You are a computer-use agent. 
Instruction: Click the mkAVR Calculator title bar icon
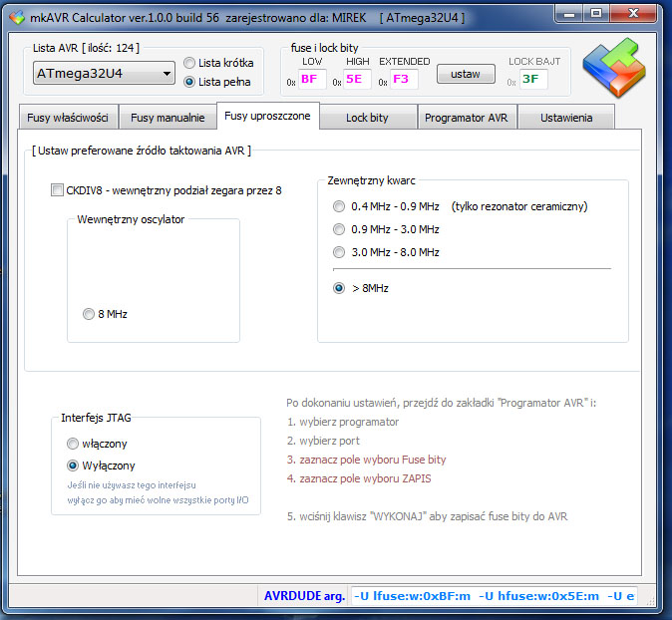point(17,18)
